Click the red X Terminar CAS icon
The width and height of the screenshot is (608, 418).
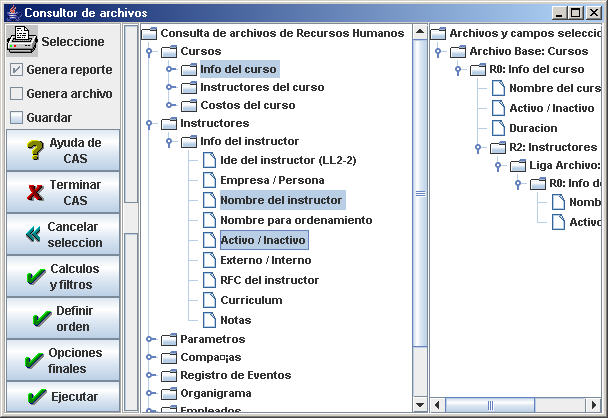coord(34,193)
